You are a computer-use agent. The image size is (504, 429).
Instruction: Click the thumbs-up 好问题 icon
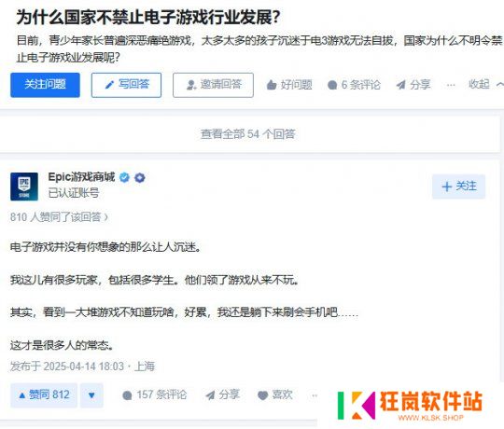(272, 85)
